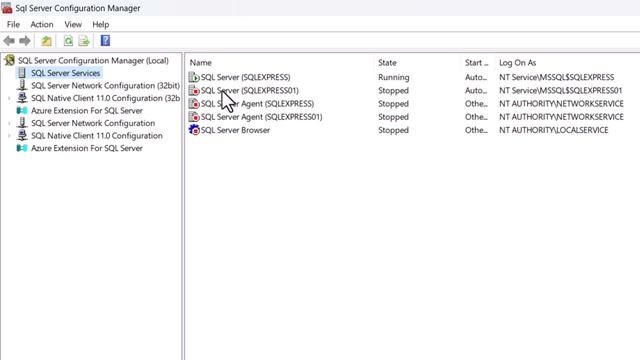Image resolution: width=640 pixels, height=360 pixels.
Task: Open the File menu
Action: (x=13, y=24)
